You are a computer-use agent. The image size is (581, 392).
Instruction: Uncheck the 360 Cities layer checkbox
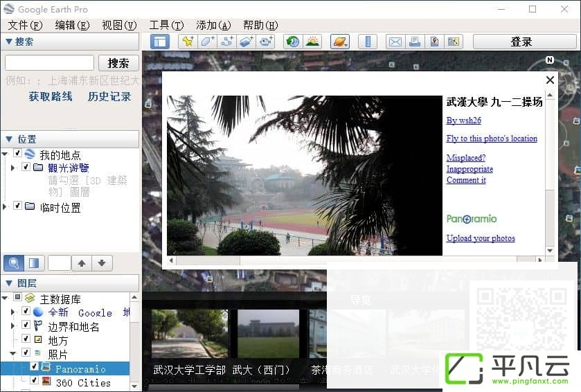34,380
